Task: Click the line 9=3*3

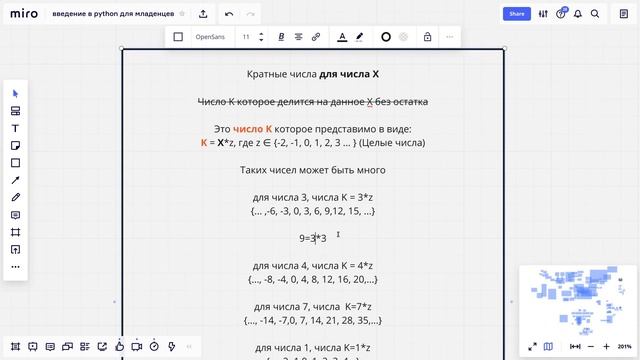Action: click(x=313, y=238)
